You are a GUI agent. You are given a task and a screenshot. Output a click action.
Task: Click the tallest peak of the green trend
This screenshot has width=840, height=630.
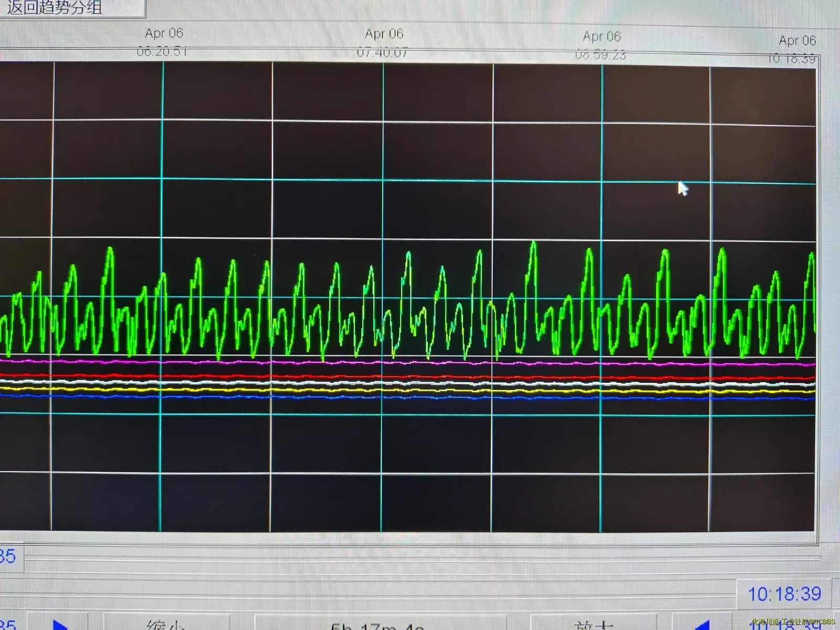click(534, 243)
